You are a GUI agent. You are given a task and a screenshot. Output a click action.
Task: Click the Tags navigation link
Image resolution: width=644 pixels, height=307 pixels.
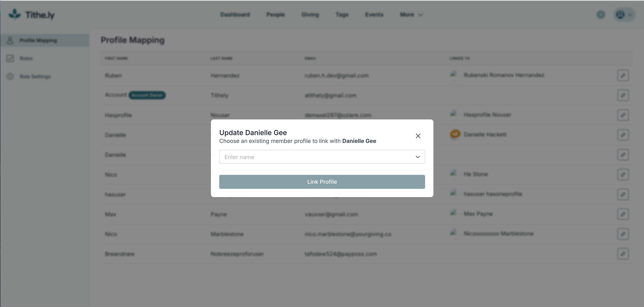click(342, 14)
